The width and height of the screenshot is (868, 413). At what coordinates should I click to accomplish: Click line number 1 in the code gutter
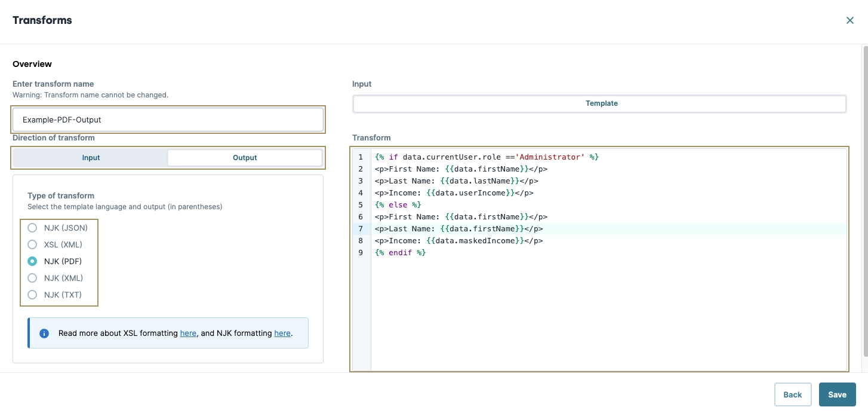361,157
